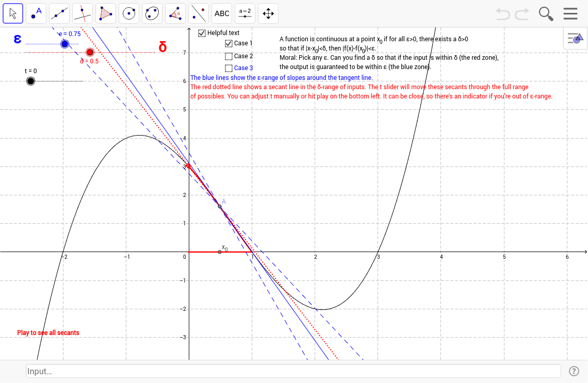
Task: Uncheck the Case 1 checkbox
Action: point(228,43)
